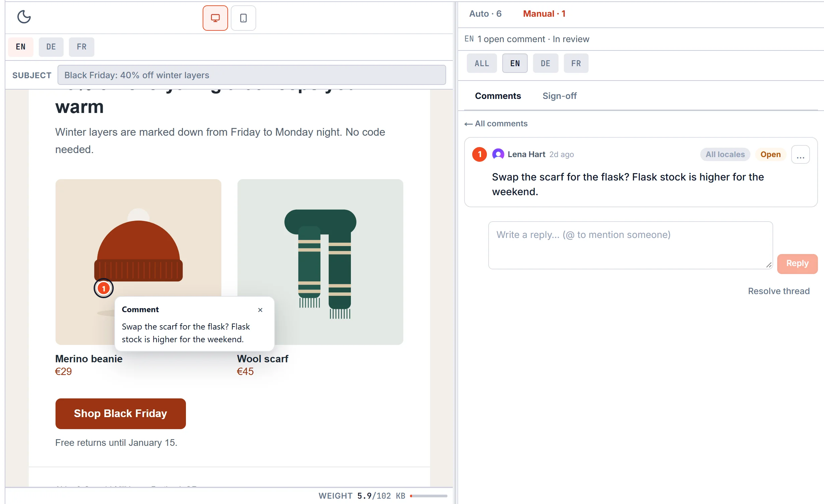
Task: Click the 1 open comment · In review status
Action: [x=533, y=39]
